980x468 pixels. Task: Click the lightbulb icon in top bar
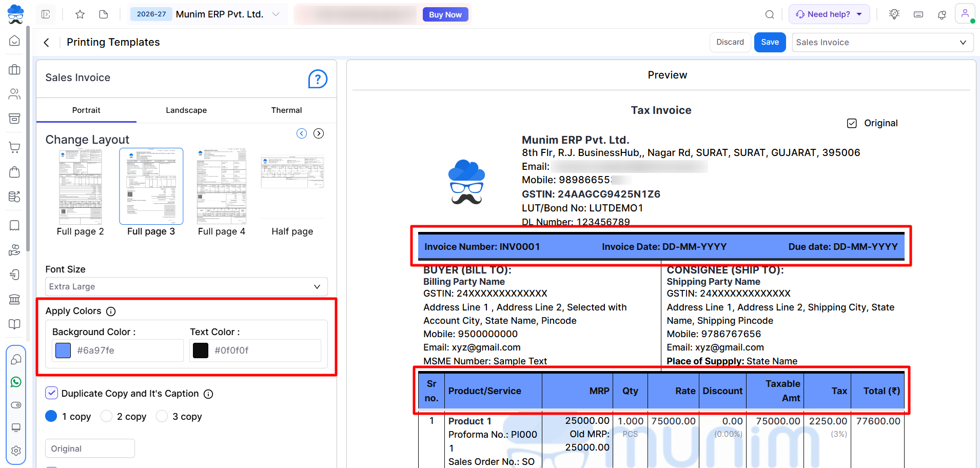(894, 14)
